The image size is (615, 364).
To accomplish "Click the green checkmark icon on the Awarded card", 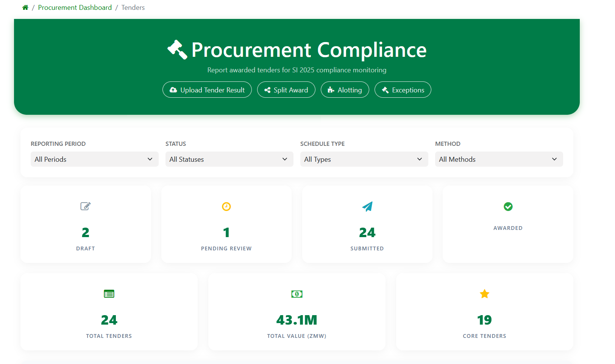I will point(508,206).
